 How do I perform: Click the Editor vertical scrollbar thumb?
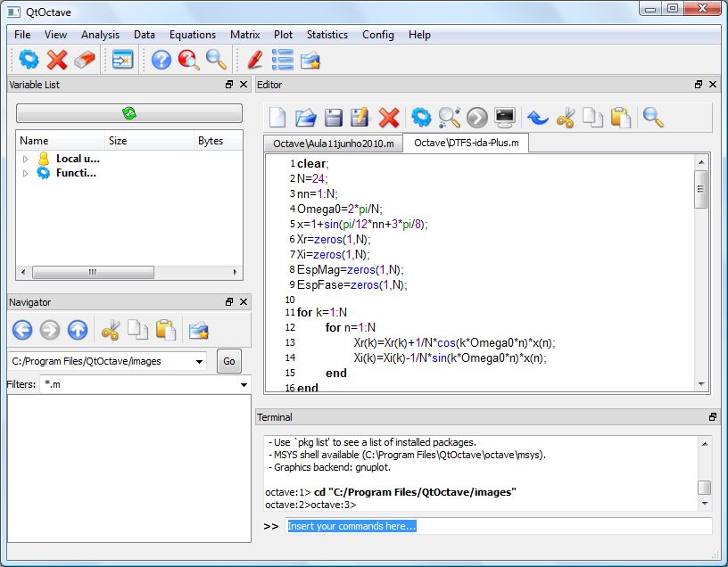(700, 189)
